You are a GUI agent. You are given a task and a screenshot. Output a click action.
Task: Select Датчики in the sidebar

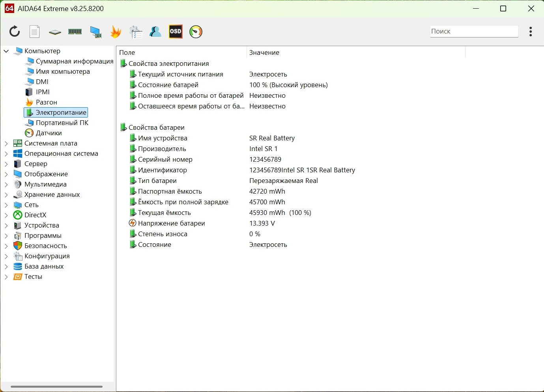(49, 133)
